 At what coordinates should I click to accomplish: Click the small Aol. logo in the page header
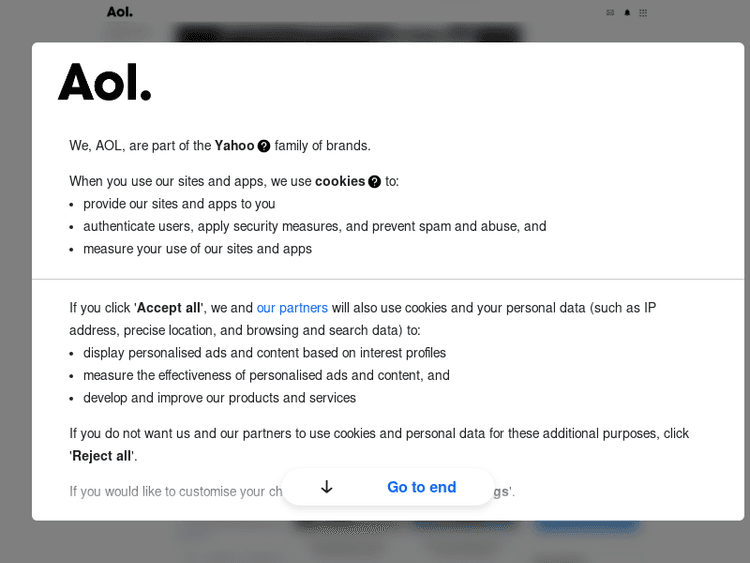[x=120, y=12]
